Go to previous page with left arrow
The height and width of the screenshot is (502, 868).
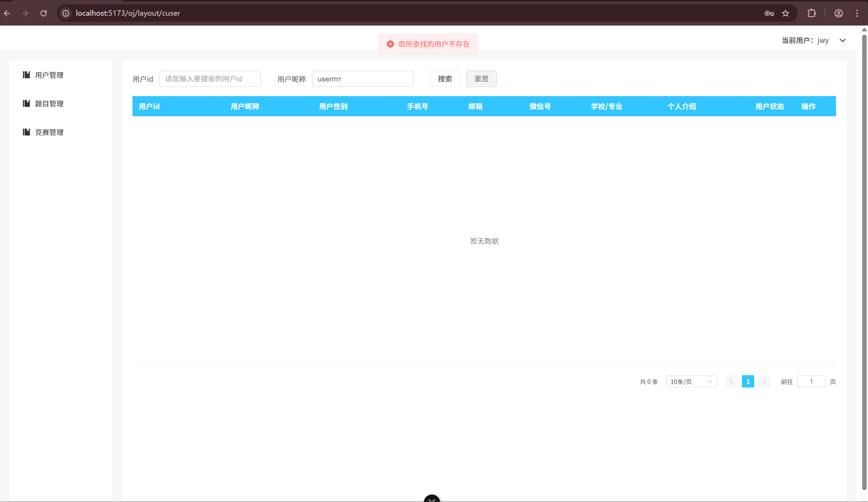point(732,381)
